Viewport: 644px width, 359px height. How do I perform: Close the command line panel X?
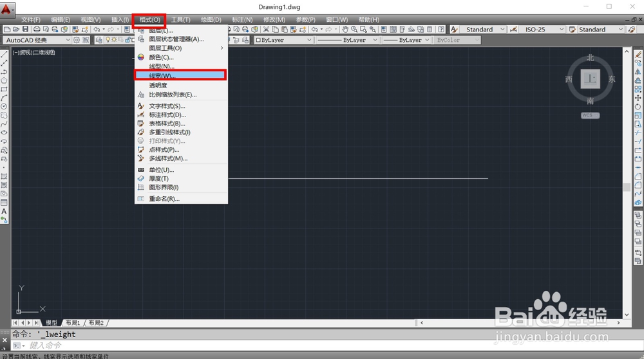pyautogui.click(x=5, y=340)
